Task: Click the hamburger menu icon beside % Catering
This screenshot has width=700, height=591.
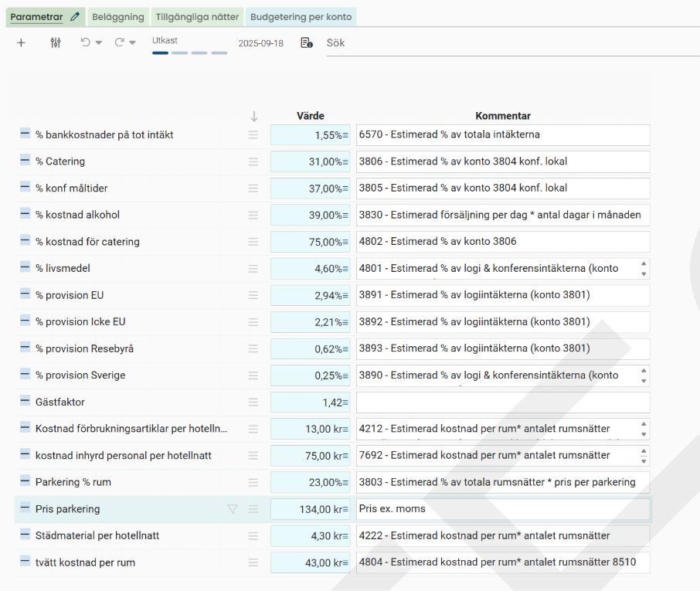Action: 253,161
